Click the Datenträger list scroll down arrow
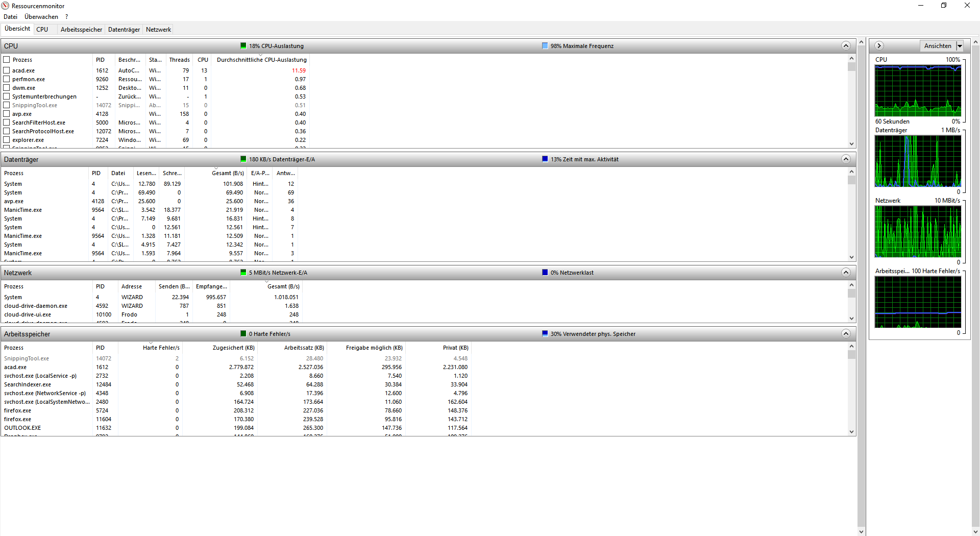The height and width of the screenshot is (536, 980). [x=851, y=257]
